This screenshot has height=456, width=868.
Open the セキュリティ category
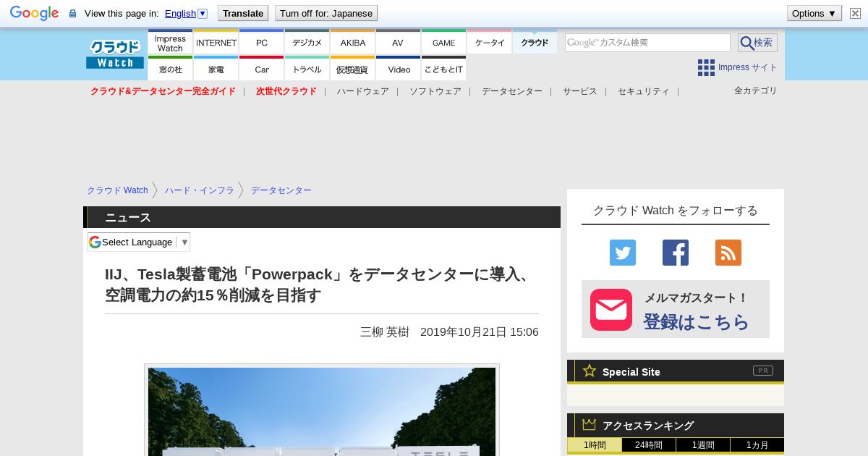(644, 91)
